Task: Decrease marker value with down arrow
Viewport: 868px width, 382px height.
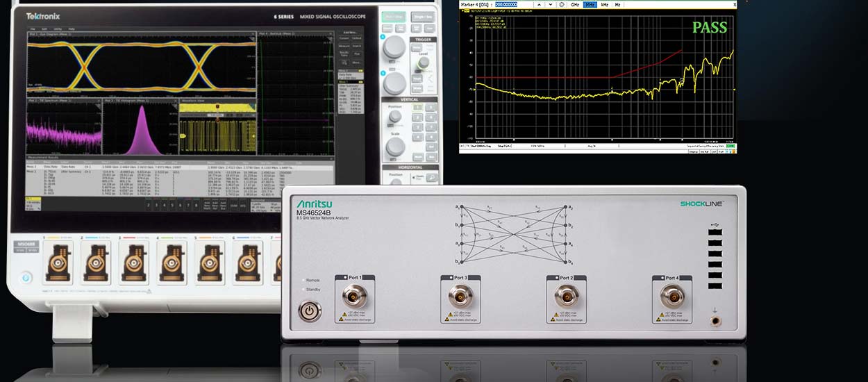Action: click(x=551, y=4)
